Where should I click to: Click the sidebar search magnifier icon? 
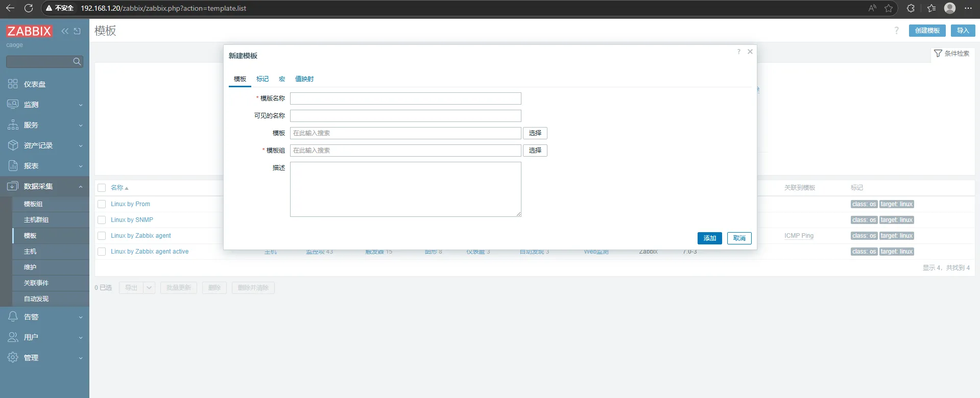click(77, 62)
